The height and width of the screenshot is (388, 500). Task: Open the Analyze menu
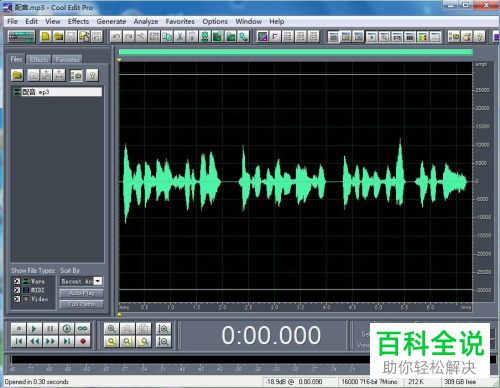146,21
